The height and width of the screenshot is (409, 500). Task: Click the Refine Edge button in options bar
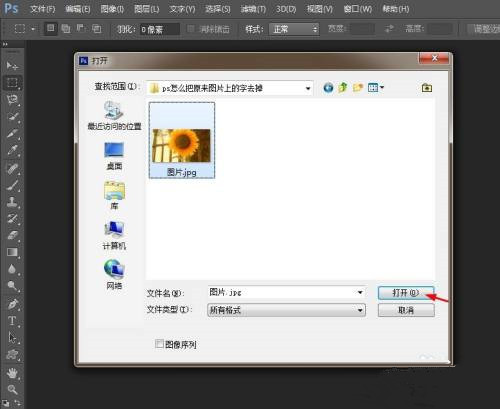point(485,29)
